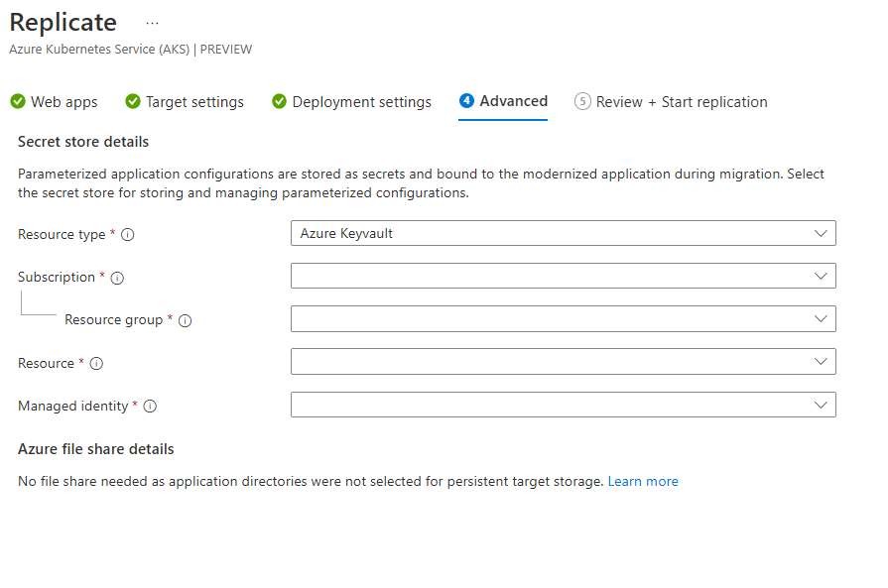Click the Resource info icon
The image size is (888, 588).
97,363
